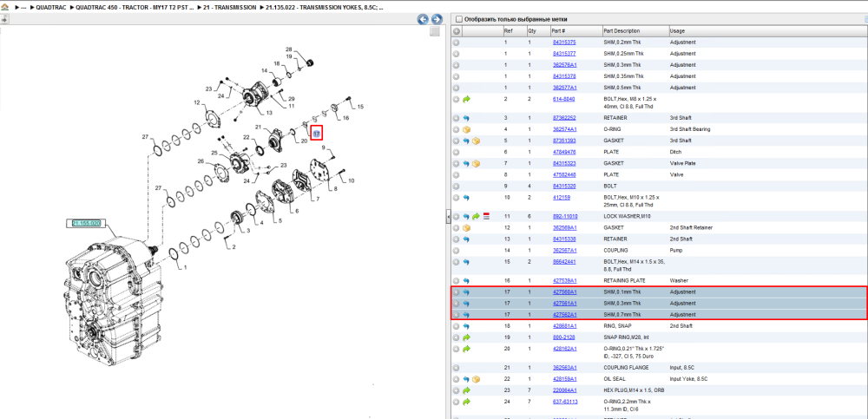Click 'Input Yoke, 8.5C' usage cell
This screenshot has width=868, height=419.
click(x=689, y=379)
